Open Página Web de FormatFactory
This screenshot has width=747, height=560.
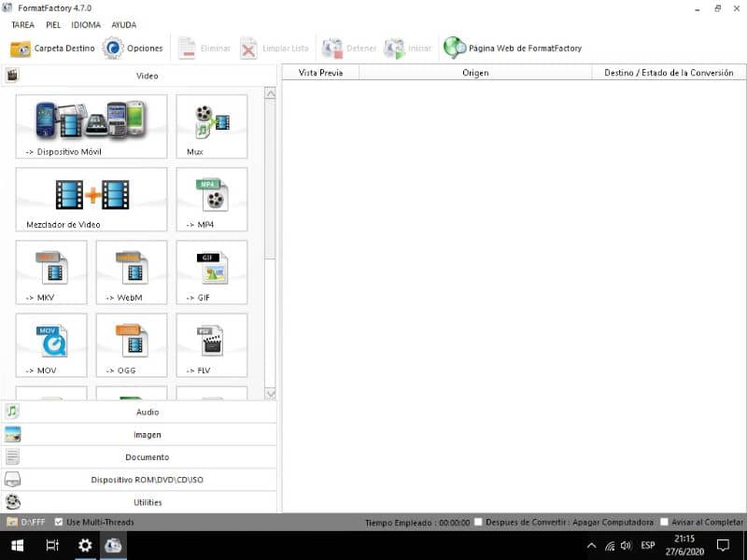coord(513,49)
